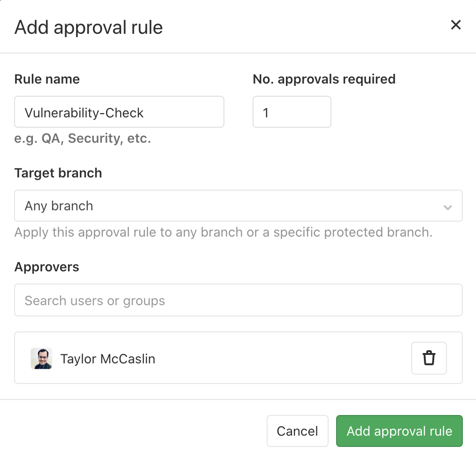Image resolution: width=476 pixels, height=461 pixels.
Task: Click the No. approvals required label
Action: coord(324,79)
